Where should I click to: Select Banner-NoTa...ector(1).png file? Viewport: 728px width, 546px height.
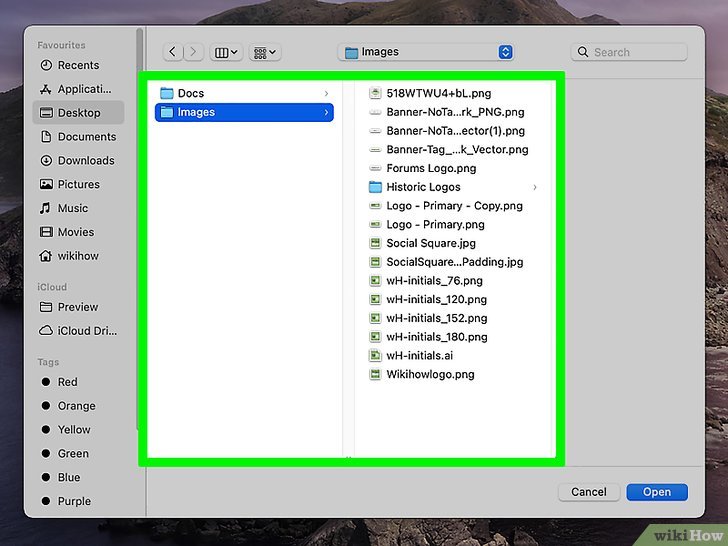point(454,131)
